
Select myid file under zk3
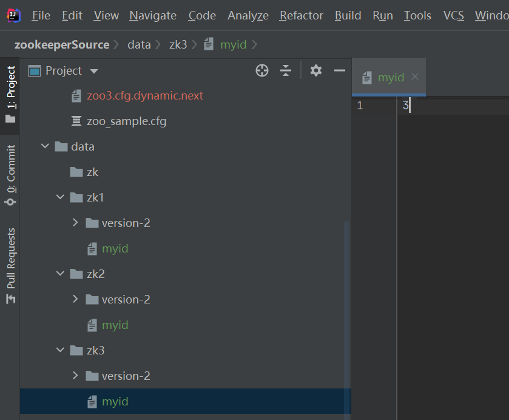coord(115,401)
